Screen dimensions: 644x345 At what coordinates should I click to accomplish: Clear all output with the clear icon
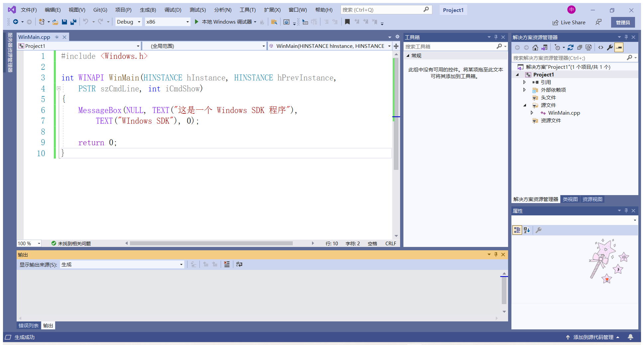click(x=227, y=264)
